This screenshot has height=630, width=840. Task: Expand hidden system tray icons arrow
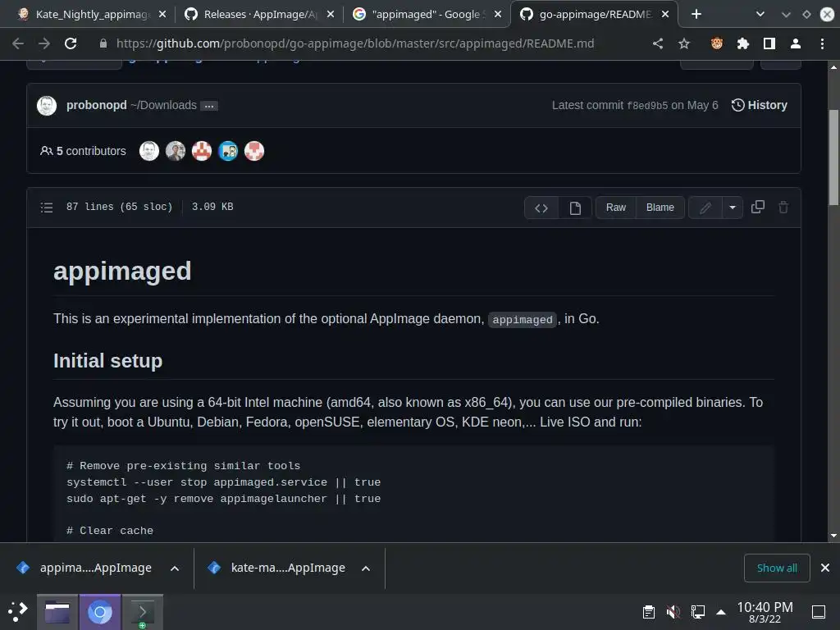click(721, 612)
